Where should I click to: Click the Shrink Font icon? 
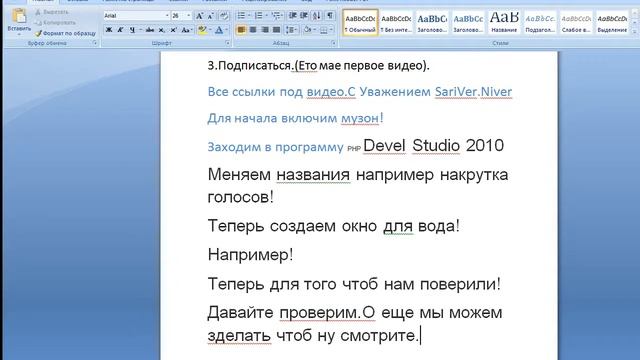[x=211, y=16]
